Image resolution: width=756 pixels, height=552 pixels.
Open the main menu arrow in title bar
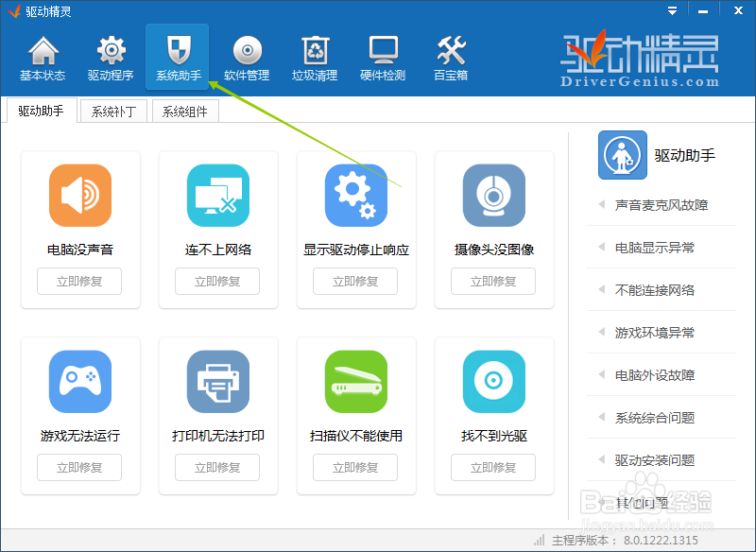tap(671, 10)
